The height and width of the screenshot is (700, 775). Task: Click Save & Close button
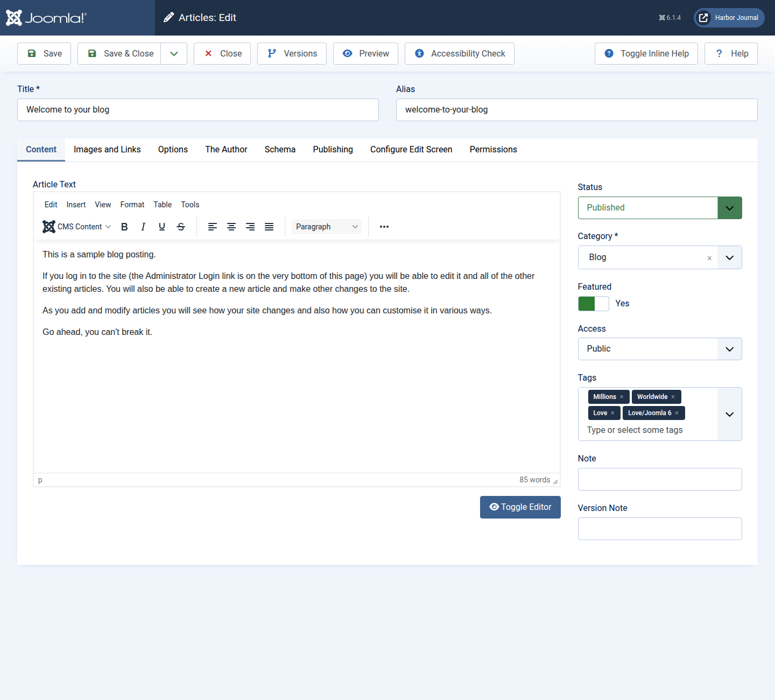pyautogui.click(x=119, y=54)
